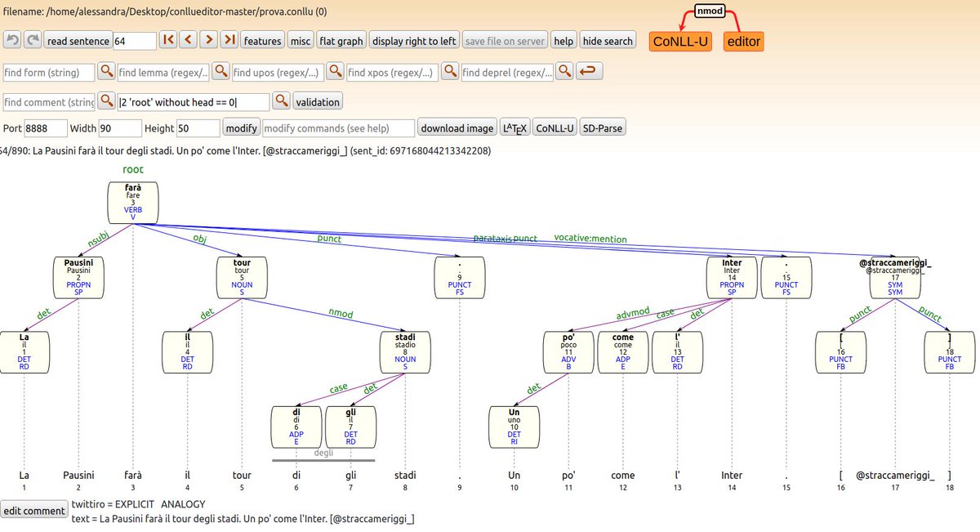The width and height of the screenshot is (980, 532).
Task: Click the read sentence number field
Action: click(136, 38)
